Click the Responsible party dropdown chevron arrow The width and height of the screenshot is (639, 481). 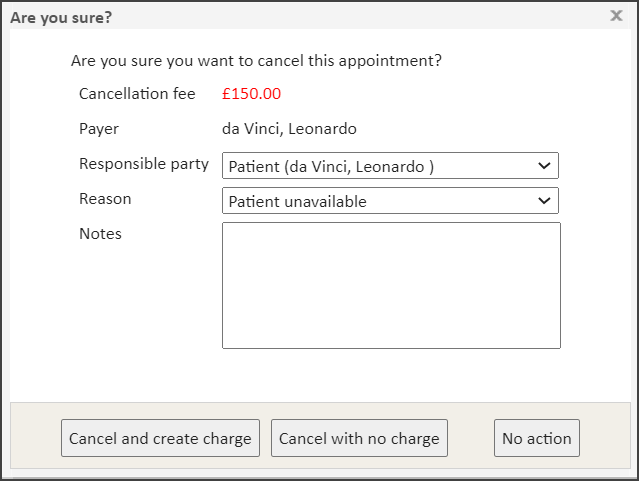pos(544,166)
